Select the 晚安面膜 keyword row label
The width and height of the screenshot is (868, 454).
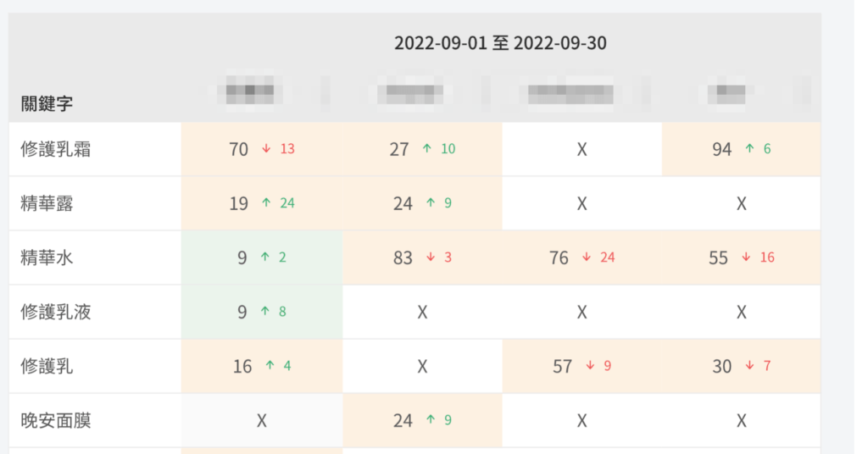tap(56, 421)
